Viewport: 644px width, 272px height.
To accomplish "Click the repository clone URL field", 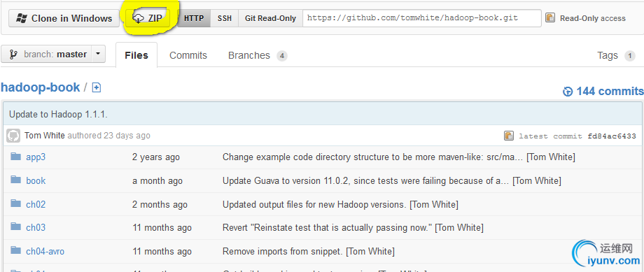I will [422, 18].
